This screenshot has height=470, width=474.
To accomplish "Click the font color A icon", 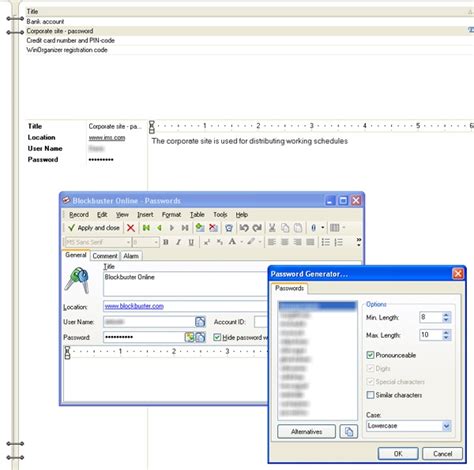I will (x=232, y=242).
